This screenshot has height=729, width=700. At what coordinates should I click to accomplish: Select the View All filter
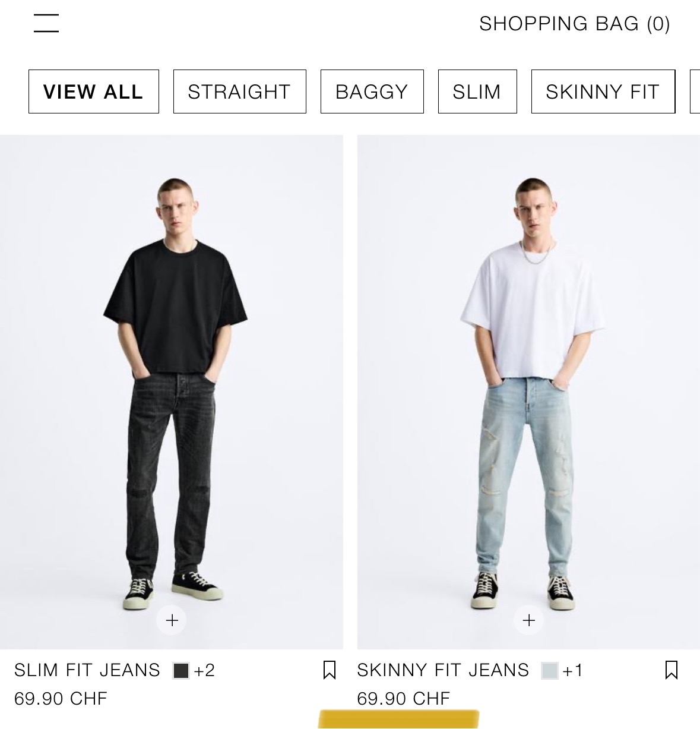tap(94, 91)
